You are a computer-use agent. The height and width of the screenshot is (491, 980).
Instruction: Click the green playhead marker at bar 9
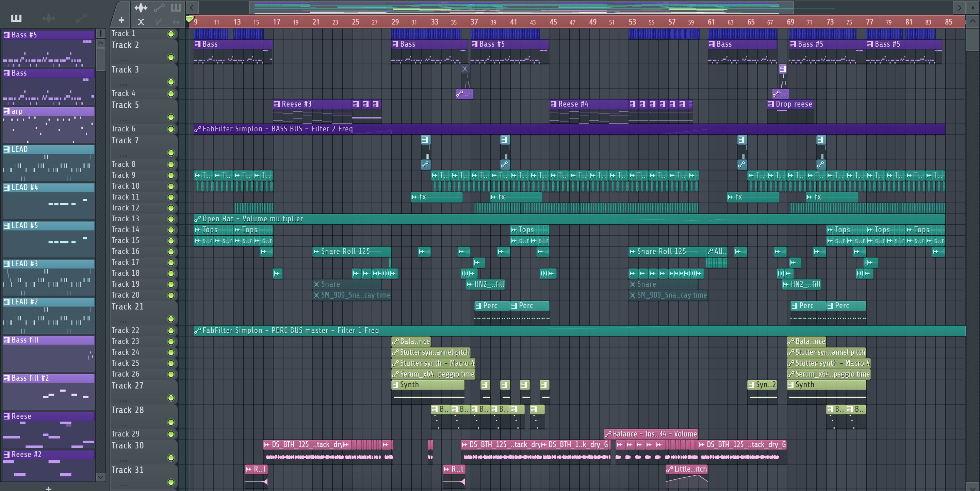(x=190, y=19)
